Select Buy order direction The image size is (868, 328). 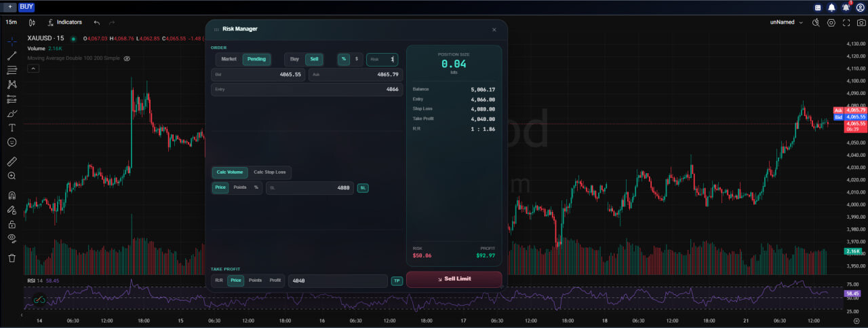[294, 59]
